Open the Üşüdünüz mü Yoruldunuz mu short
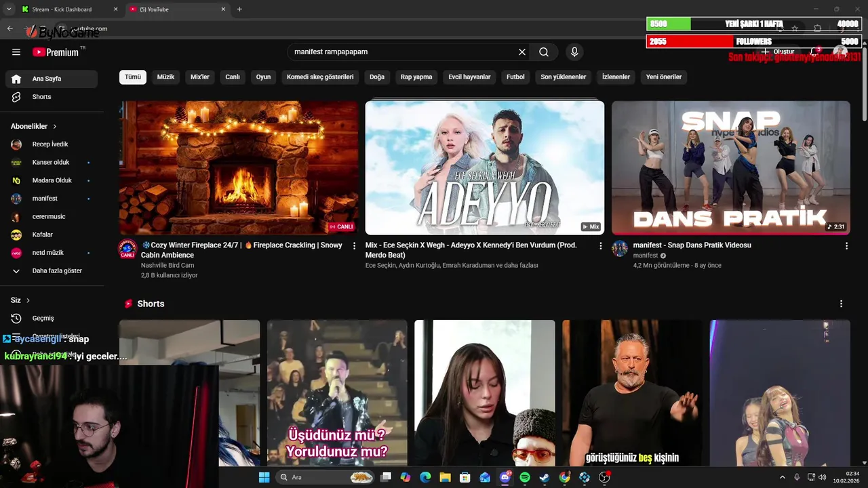 pyautogui.click(x=337, y=393)
